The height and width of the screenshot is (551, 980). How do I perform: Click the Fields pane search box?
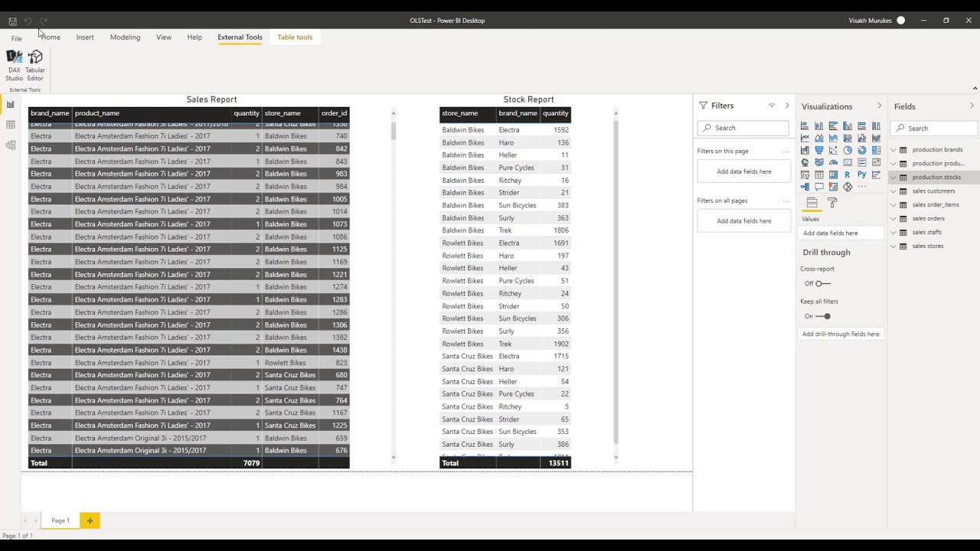pos(933,128)
